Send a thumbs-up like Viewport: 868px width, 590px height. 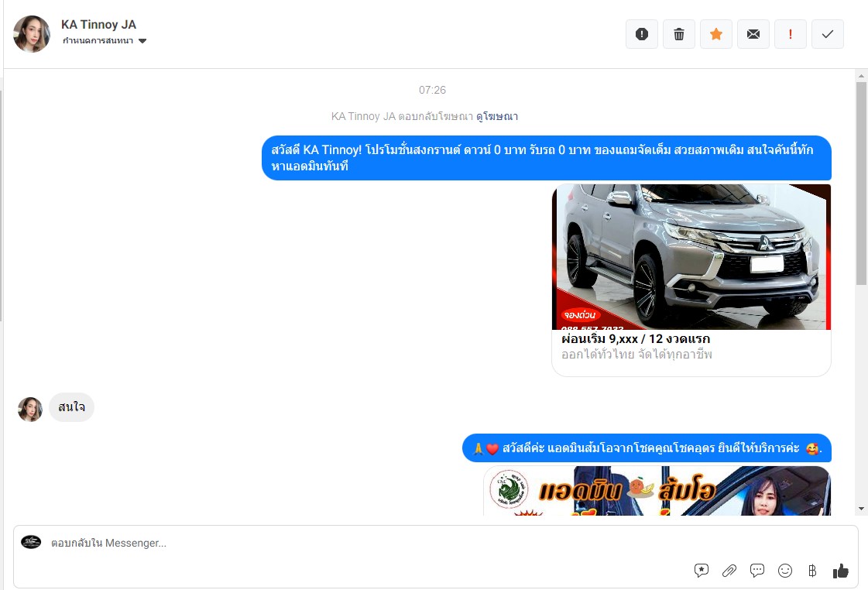(840, 571)
